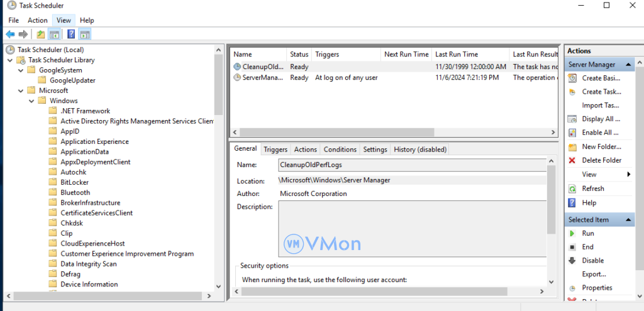Switch to the Triggers tab
The image size is (644, 311).
(275, 150)
